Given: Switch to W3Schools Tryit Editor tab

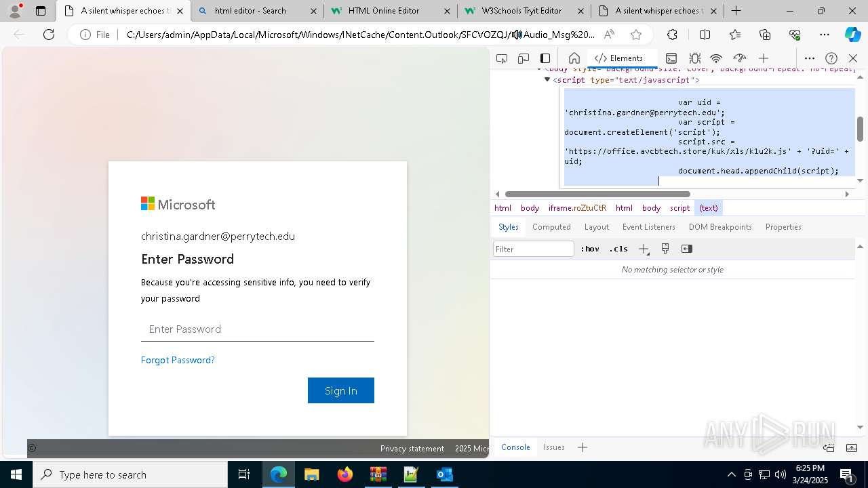Looking at the screenshot, I should pyautogui.click(x=524, y=11).
